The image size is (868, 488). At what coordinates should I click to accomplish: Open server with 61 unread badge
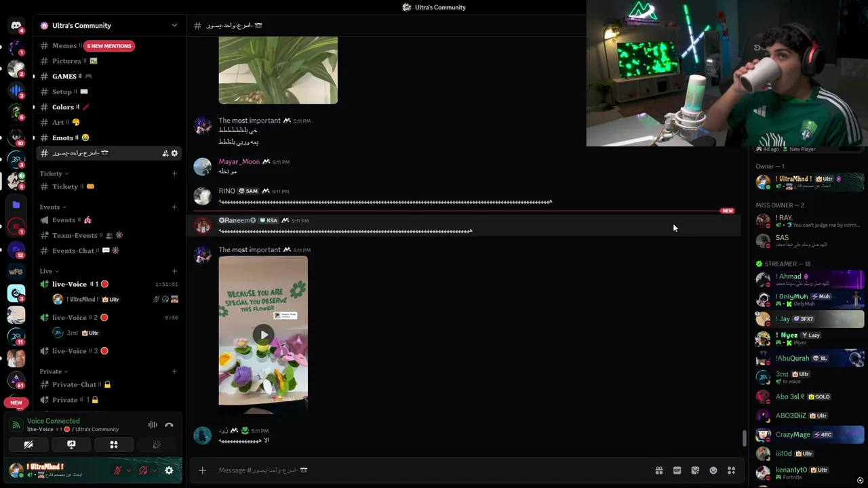coord(16,379)
